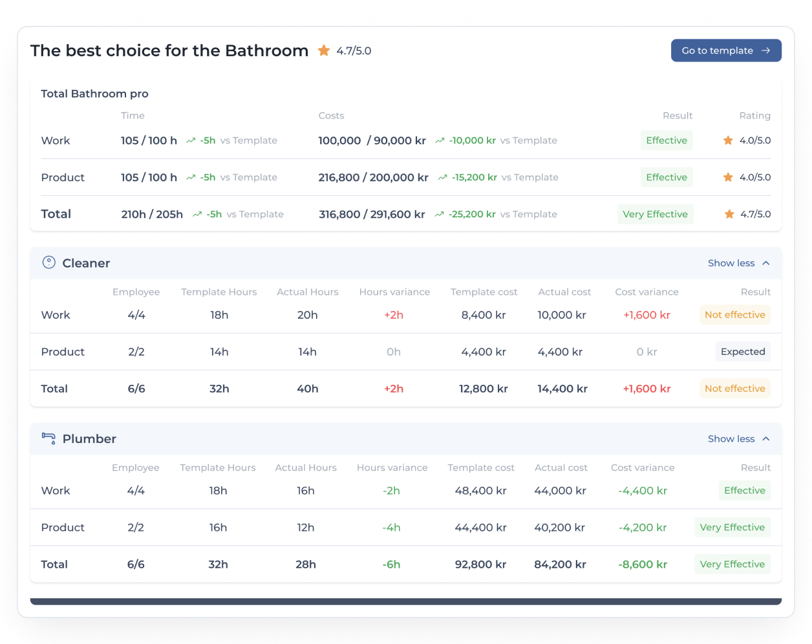Click the rating star in the summary Total row
Image resolution: width=812 pixels, height=644 pixels.
729,214
